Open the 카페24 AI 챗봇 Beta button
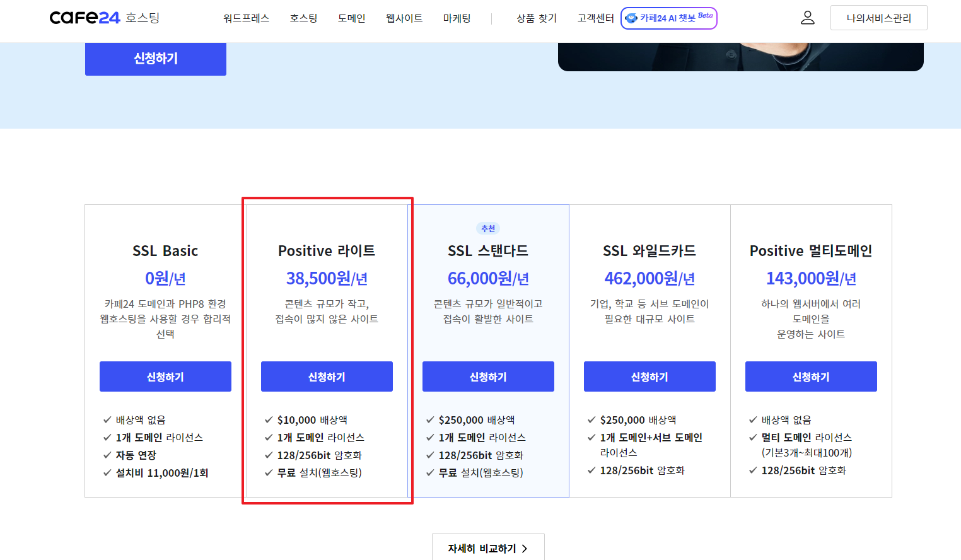Screen dimensions: 961x560 point(669,18)
